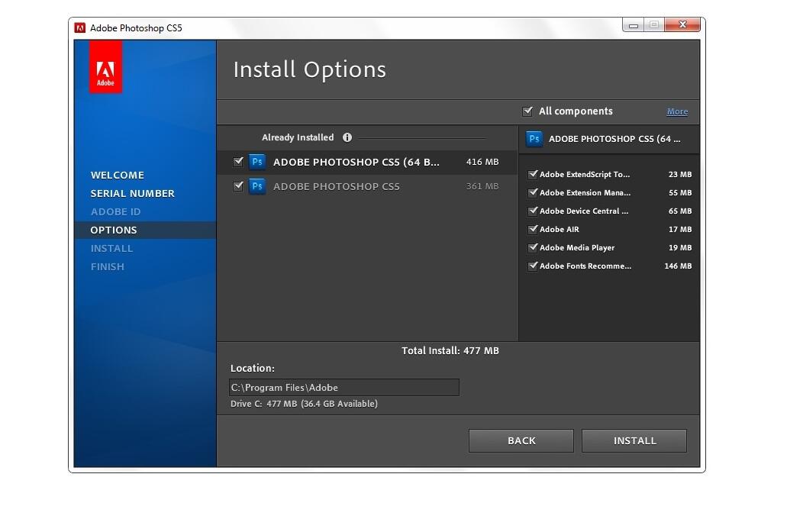Click the Ps icon for Photoshop CS5 (64 B...) row
The height and width of the screenshot is (532, 787).
(x=257, y=162)
